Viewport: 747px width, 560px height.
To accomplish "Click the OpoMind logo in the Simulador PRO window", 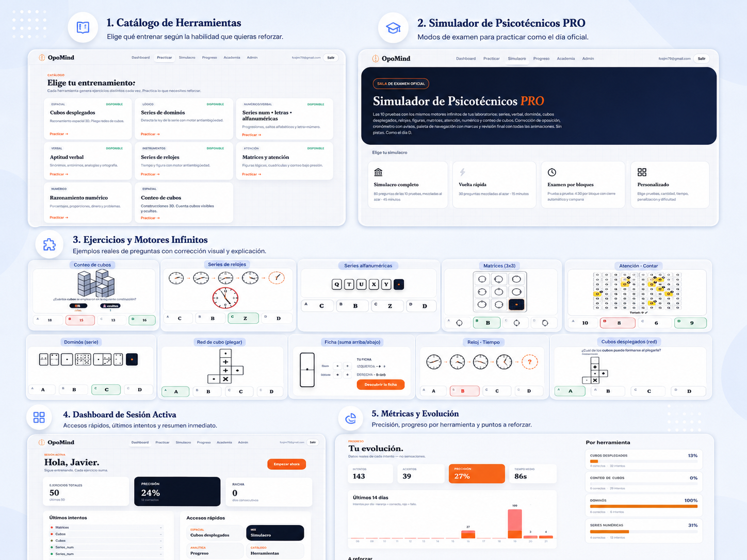I will [391, 59].
